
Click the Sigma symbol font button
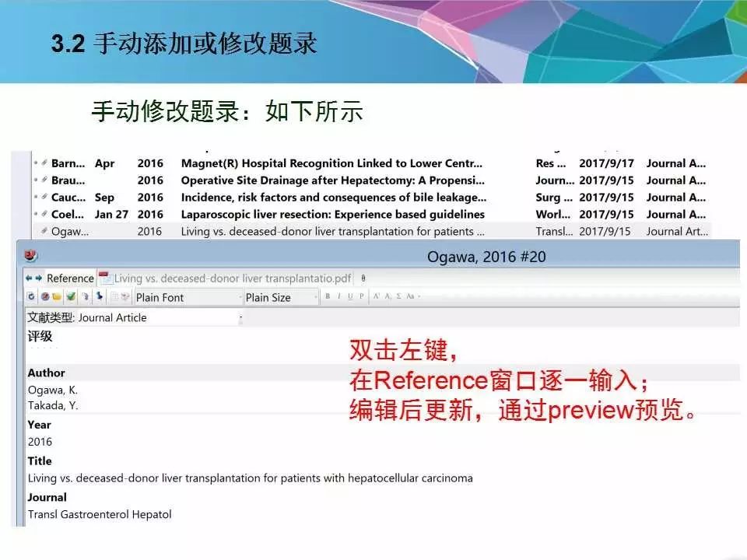click(398, 296)
